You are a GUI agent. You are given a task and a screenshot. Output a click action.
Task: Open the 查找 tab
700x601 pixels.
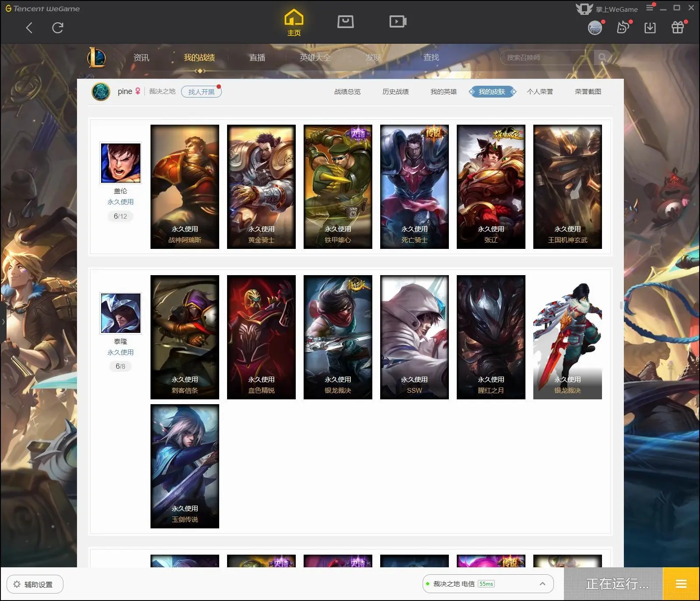[431, 57]
